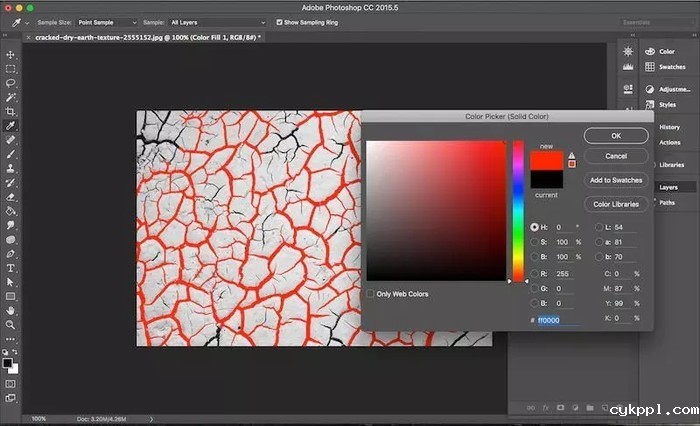Click OK in the Color Picker
This screenshot has width=700, height=426.
coord(616,136)
